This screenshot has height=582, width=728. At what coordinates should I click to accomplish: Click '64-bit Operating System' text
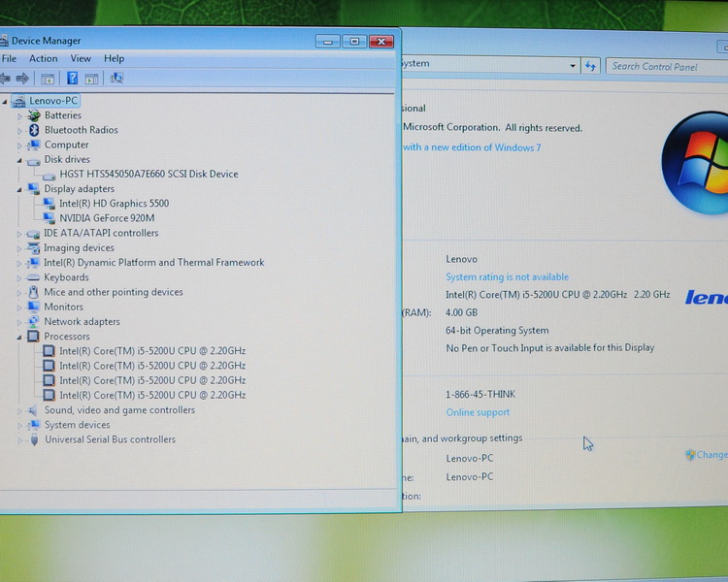click(x=497, y=331)
